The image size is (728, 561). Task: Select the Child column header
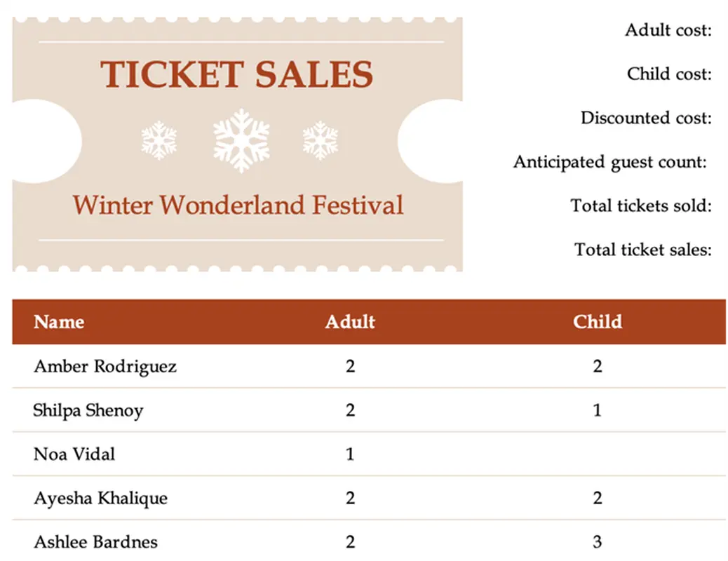tap(598, 322)
